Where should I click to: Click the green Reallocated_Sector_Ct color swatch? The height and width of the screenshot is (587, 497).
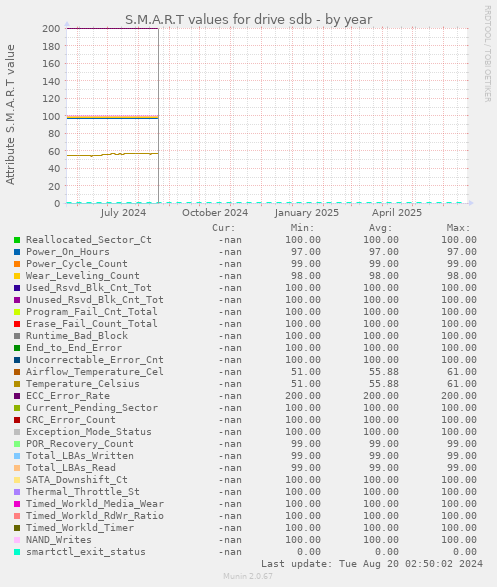point(17,240)
